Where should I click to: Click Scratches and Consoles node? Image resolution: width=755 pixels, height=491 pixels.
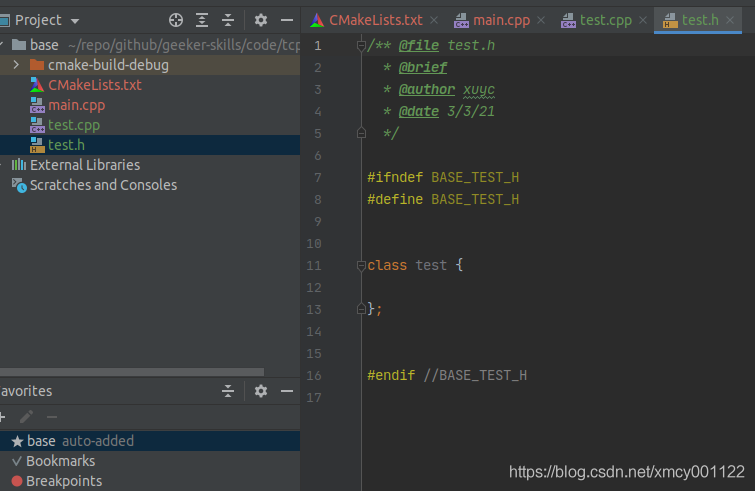point(150,185)
